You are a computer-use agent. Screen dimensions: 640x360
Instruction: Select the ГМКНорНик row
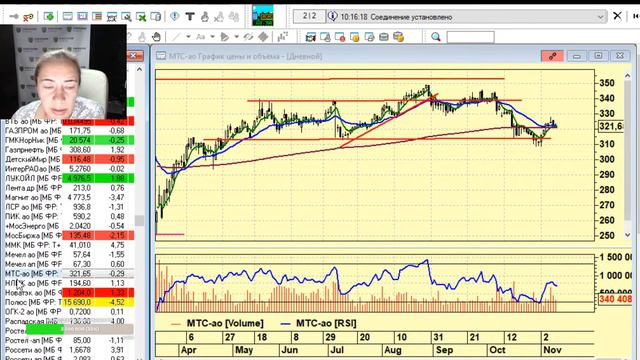(x=69, y=140)
